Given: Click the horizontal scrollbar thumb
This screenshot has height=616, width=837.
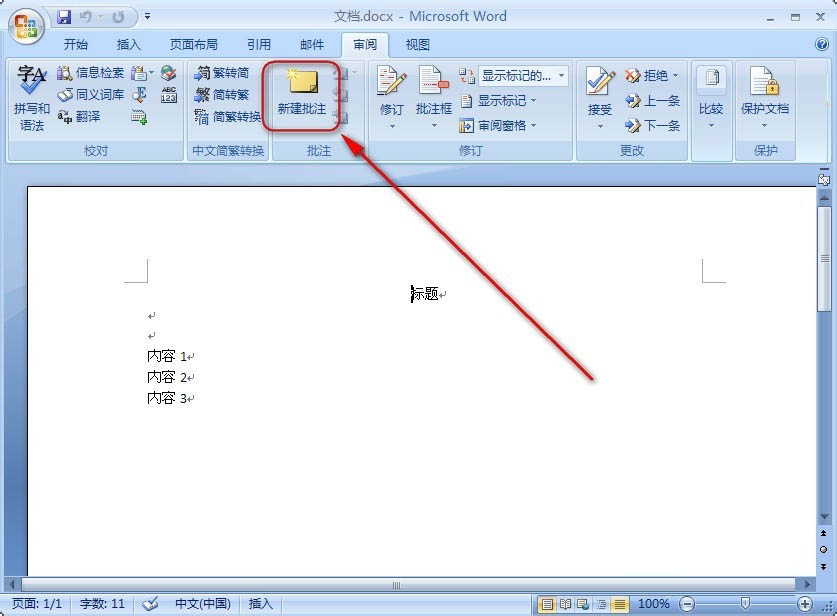Looking at the screenshot, I should 408,585.
